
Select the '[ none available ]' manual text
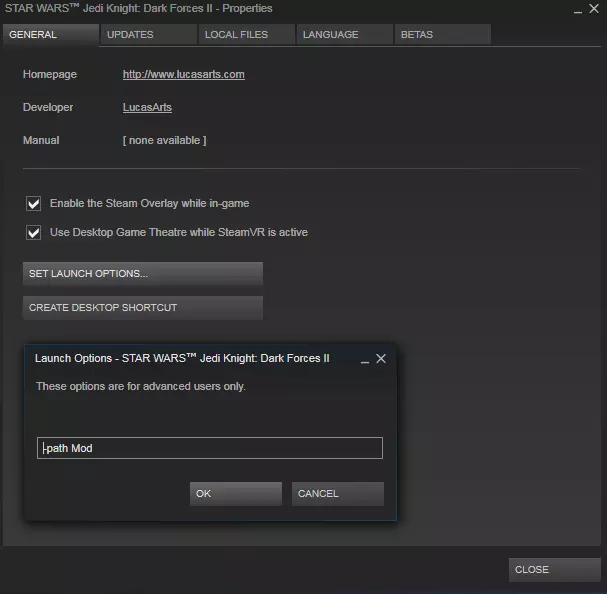click(x=165, y=140)
